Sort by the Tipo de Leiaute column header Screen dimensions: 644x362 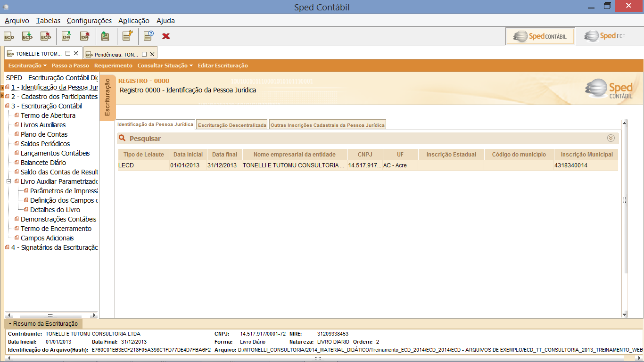click(x=144, y=154)
